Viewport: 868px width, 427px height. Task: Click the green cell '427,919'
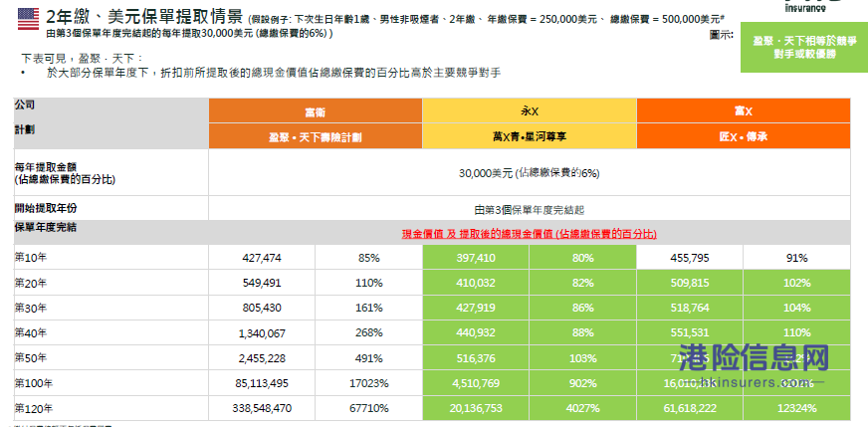[476, 308]
